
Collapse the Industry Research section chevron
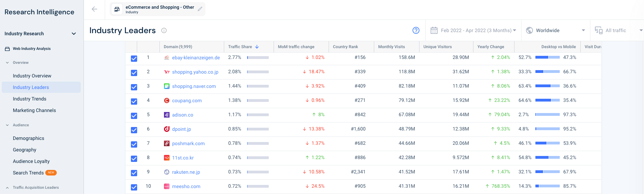pyautogui.click(x=74, y=34)
